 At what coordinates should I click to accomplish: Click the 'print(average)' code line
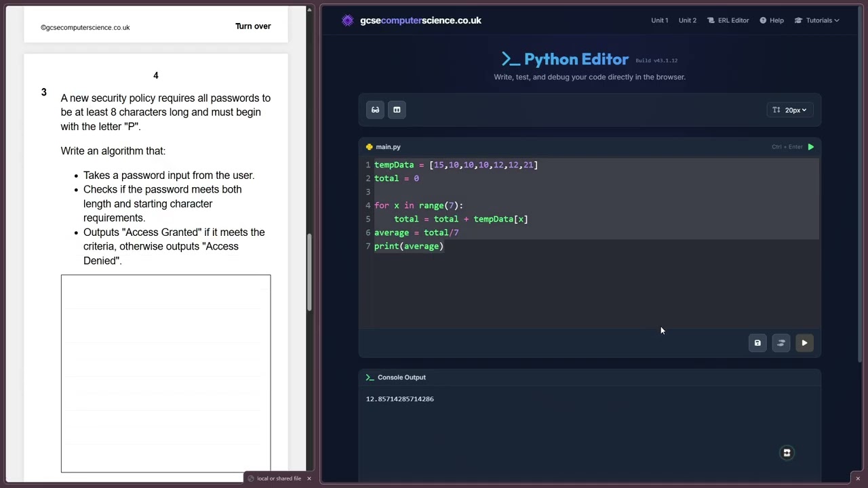tap(409, 246)
